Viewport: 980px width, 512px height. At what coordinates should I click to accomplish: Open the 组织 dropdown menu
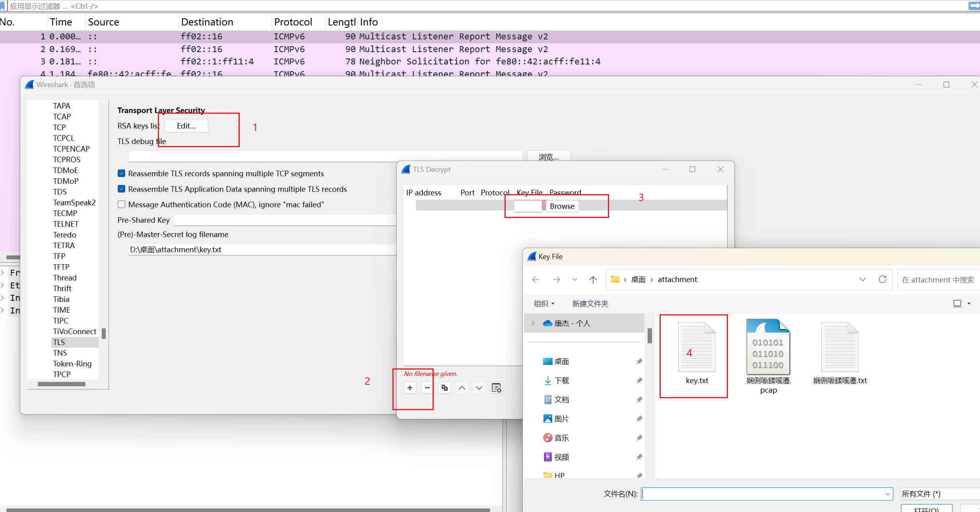[x=544, y=304]
